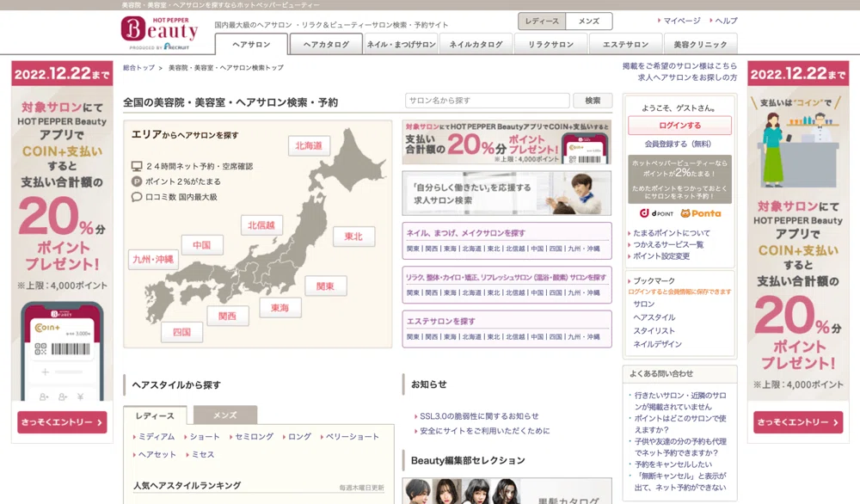This screenshot has height=504, width=860.
Task: Click the COIN+ 20% points banner in center
Action: 507,143
